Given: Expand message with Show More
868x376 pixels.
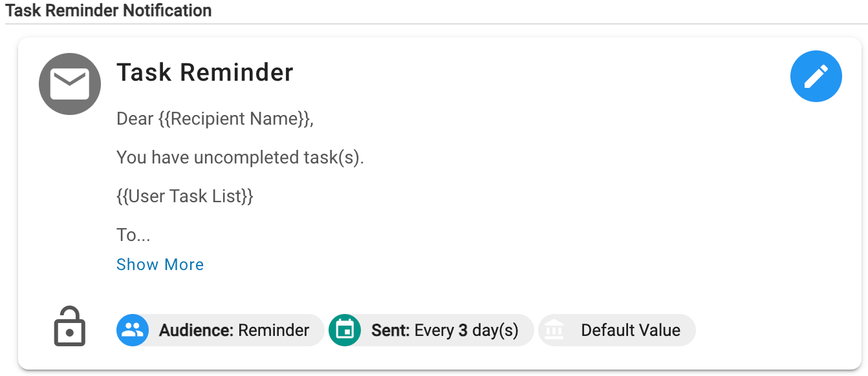Looking at the screenshot, I should (160, 264).
